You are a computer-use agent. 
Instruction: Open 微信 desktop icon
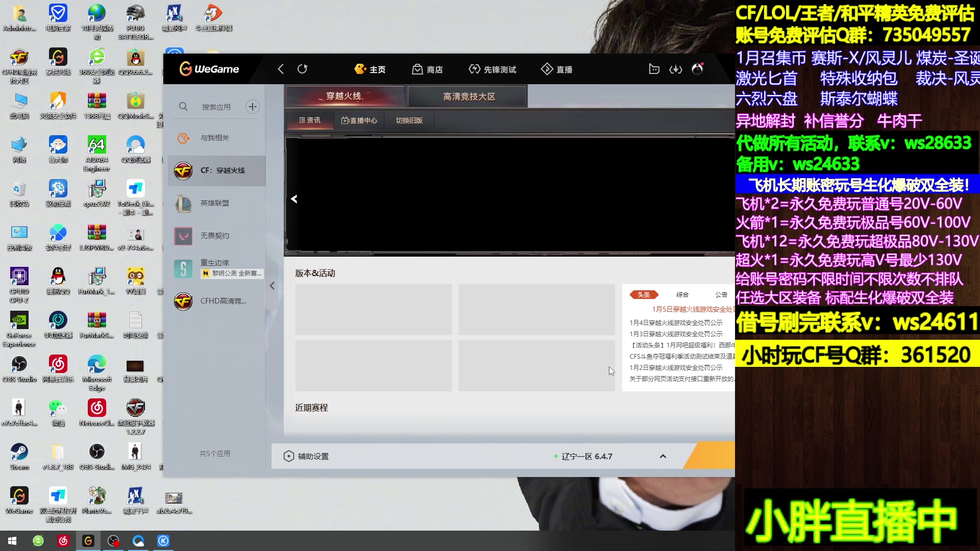pos(58,413)
